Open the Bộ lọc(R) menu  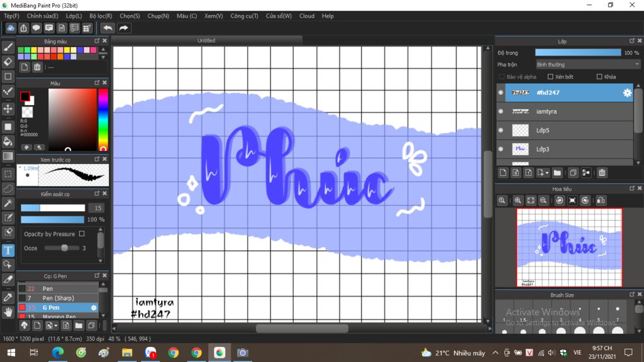(101, 16)
